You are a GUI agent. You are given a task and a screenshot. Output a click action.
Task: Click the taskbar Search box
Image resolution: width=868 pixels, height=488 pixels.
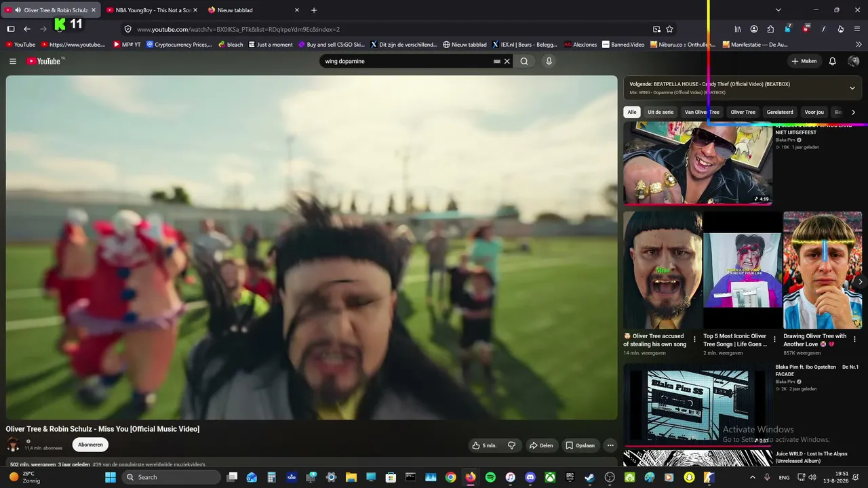[x=170, y=477]
